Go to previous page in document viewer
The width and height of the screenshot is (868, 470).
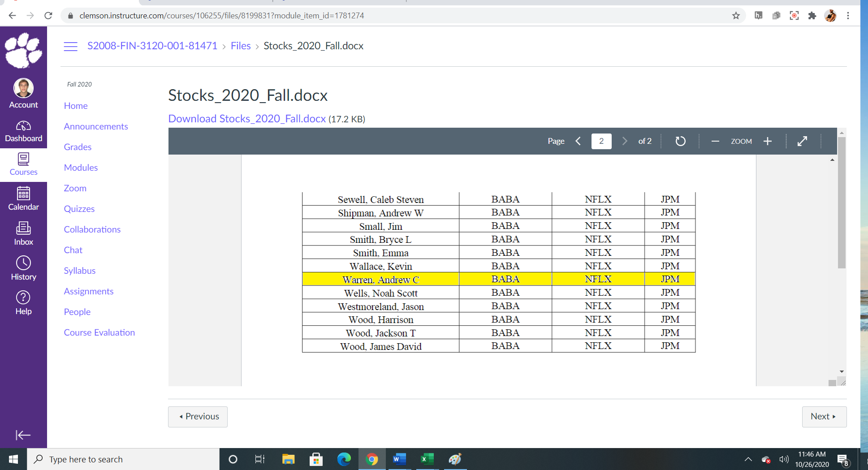pyautogui.click(x=578, y=141)
